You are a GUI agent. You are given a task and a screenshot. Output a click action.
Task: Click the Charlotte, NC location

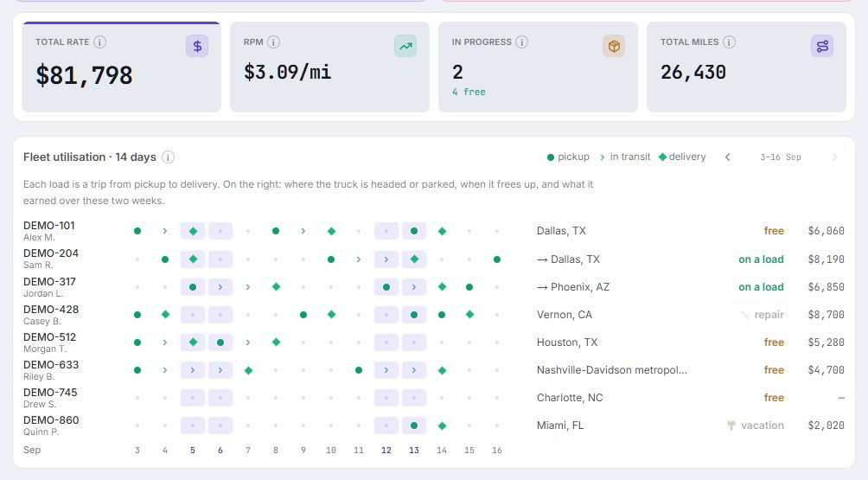coord(570,398)
